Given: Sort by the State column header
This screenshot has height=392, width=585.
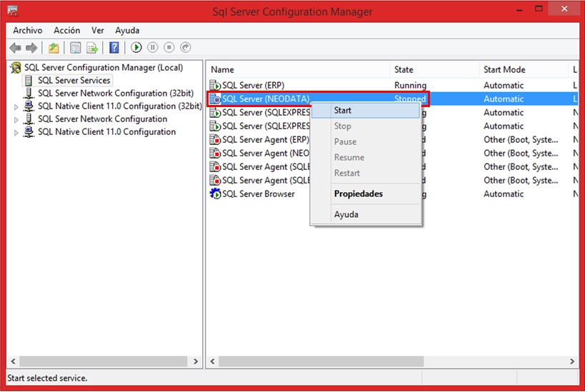Looking at the screenshot, I should 435,70.
